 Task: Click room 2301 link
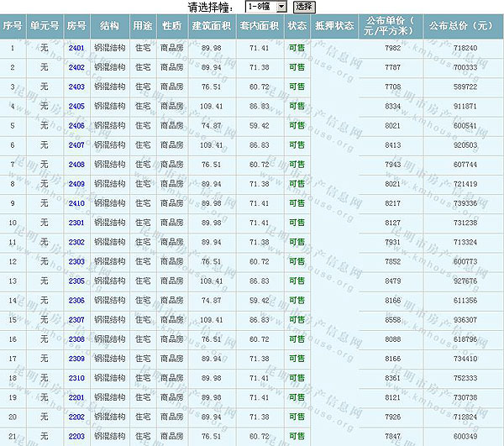point(76,223)
